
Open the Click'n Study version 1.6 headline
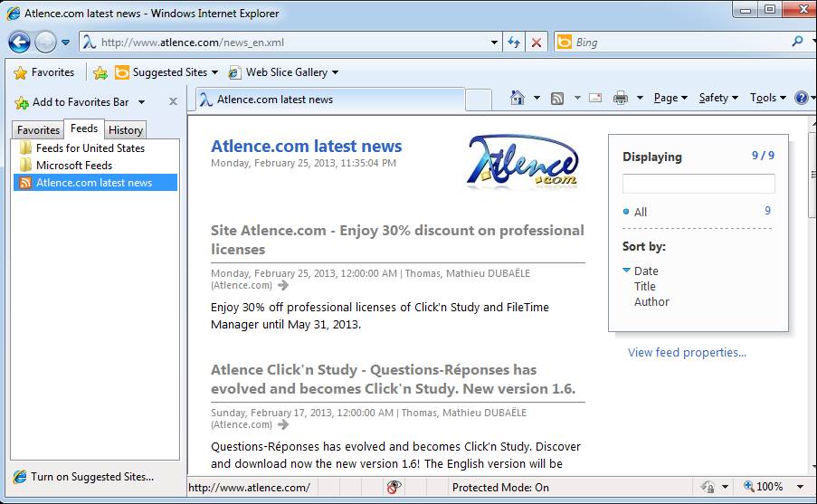(x=393, y=379)
